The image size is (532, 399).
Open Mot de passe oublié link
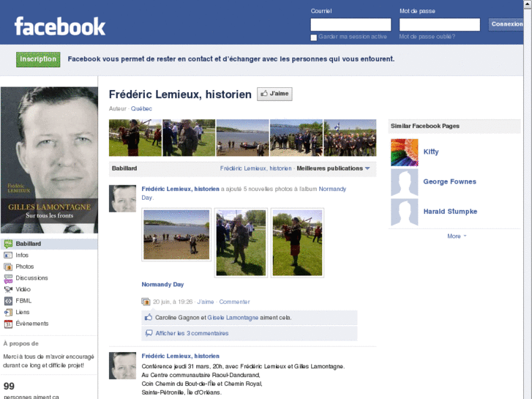tap(427, 37)
